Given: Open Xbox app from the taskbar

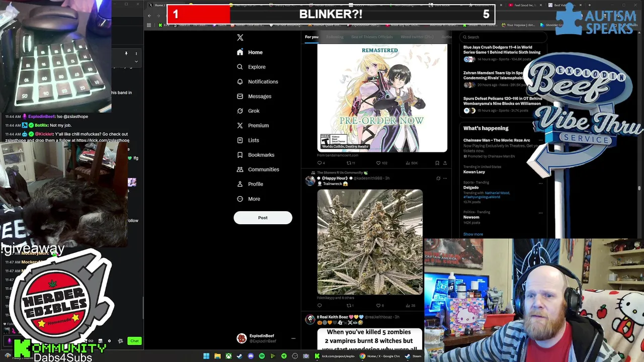Looking at the screenshot, I should [228, 356].
